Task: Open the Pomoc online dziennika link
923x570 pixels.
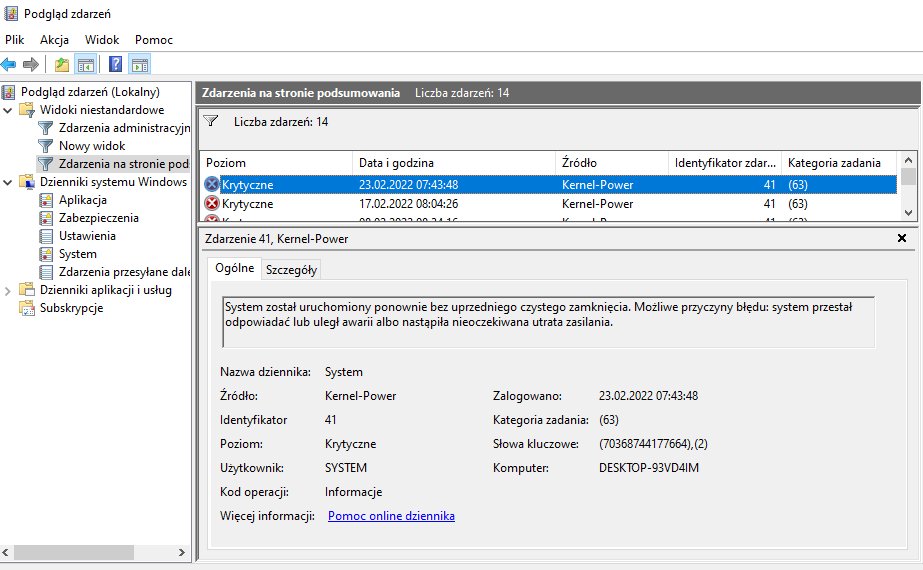Action: [391, 516]
